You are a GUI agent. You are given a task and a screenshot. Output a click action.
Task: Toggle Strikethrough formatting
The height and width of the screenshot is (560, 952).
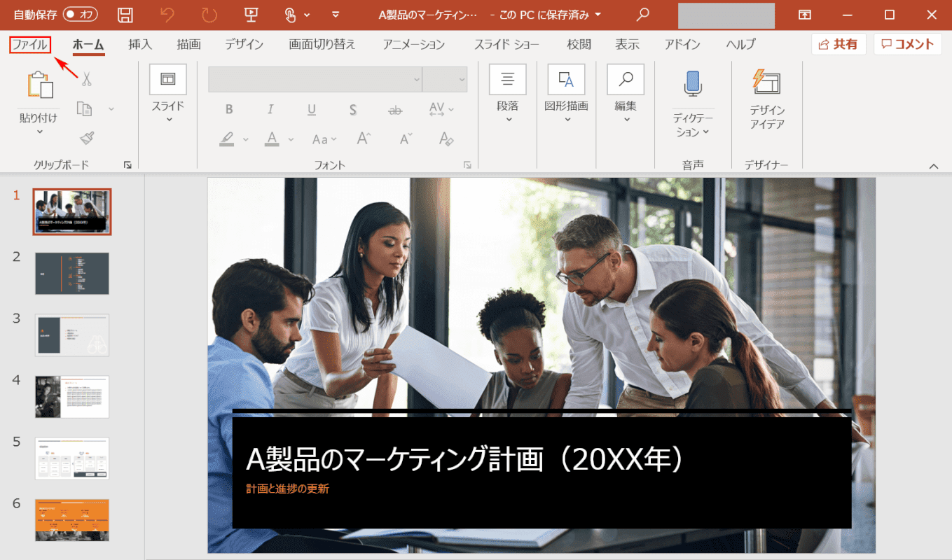396,109
